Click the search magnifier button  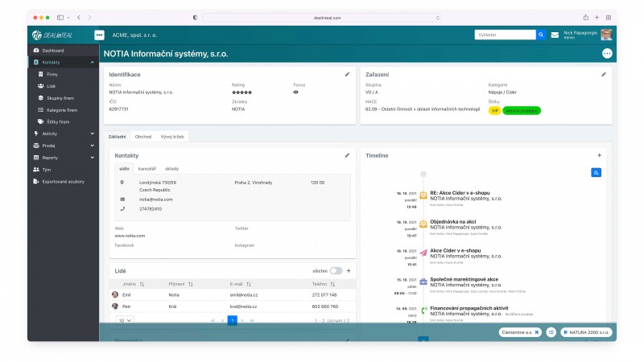pyautogui.click(x=542, y=35)
